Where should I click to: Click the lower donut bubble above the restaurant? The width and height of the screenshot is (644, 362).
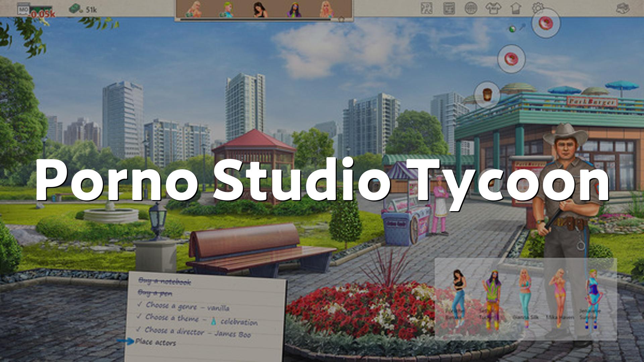[511, 59]
